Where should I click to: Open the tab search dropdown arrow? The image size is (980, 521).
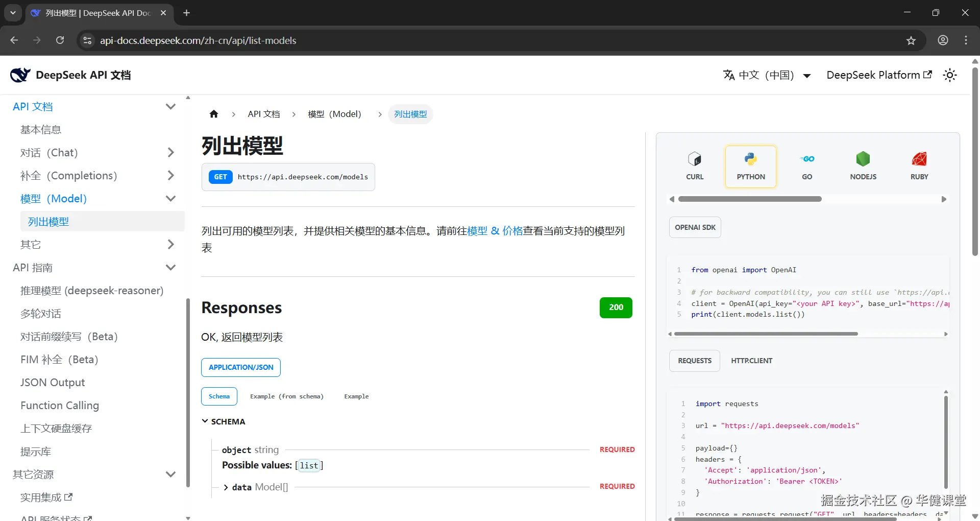pyautogui.click(x=13, y=13)
